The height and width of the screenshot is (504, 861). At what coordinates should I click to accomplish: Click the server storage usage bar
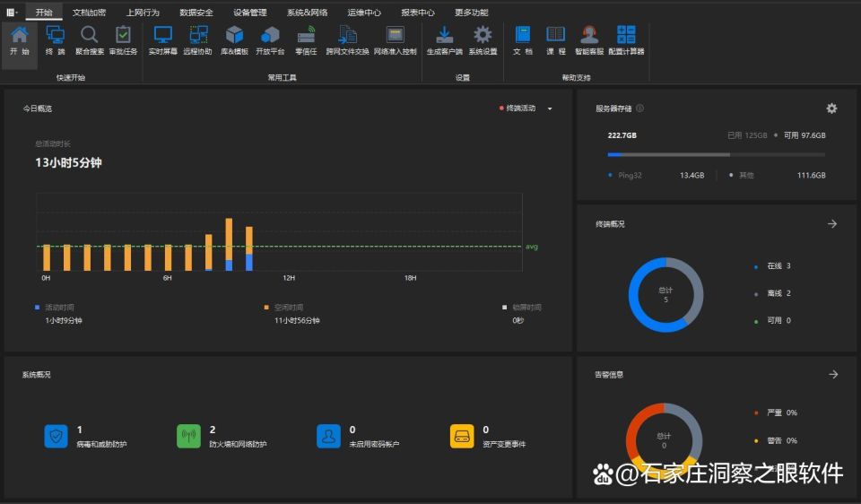(x=716, y=155)
